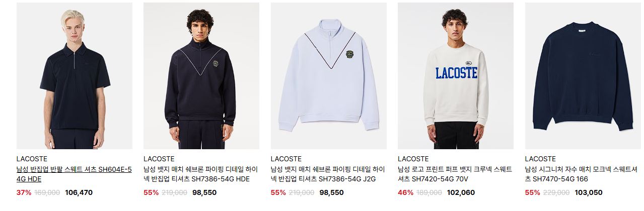The image size is (644, 211).
Task: Click LACOSTE brand above SH7386-54G HDE product
Action: (x=159, y=159)
